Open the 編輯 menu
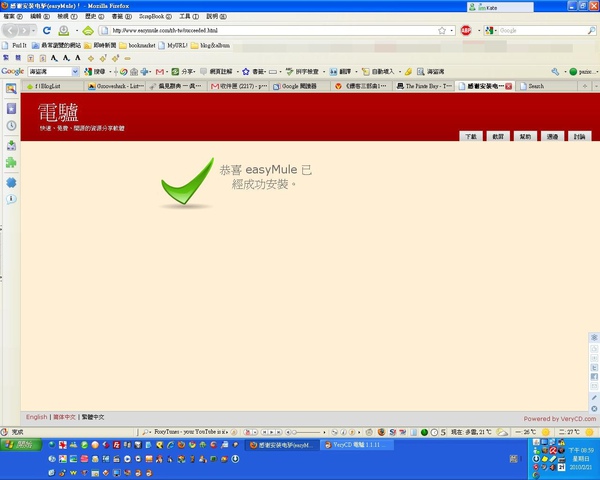Image resolution: width=600 pixels, height=480 pixels. point(40,16)
